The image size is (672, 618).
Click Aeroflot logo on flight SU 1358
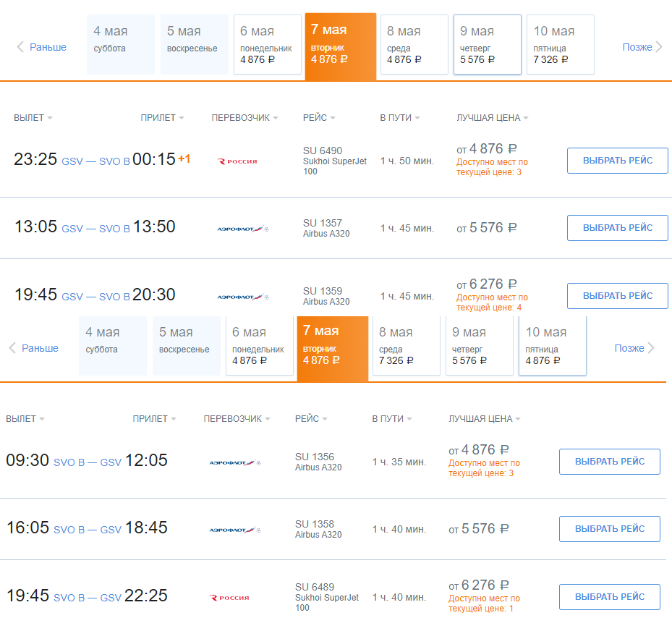[x=235, y=530]
